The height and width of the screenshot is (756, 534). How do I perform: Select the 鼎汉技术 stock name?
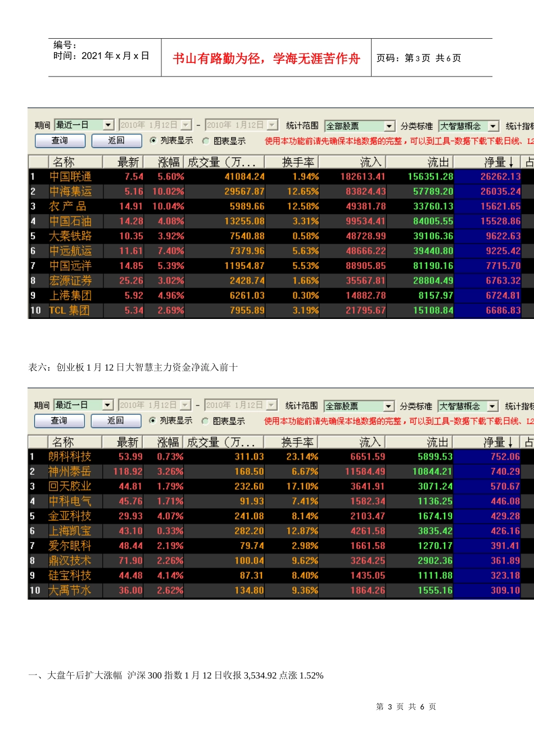(x=70, y=560)
